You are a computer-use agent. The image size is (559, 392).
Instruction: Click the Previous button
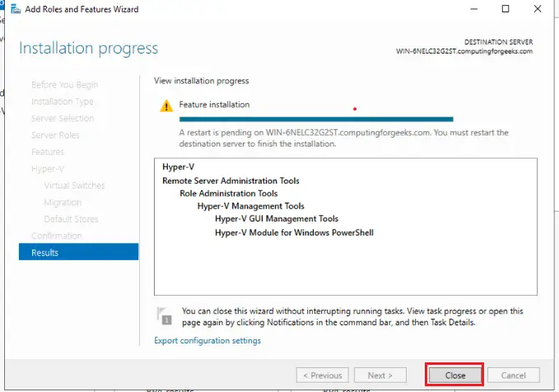tap(322, 376)
